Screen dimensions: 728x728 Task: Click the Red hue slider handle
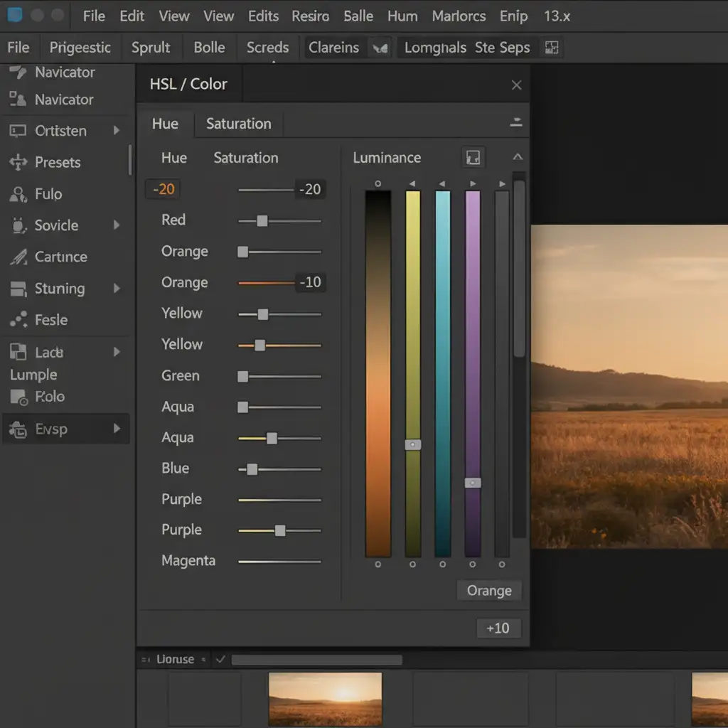(262, 221)
